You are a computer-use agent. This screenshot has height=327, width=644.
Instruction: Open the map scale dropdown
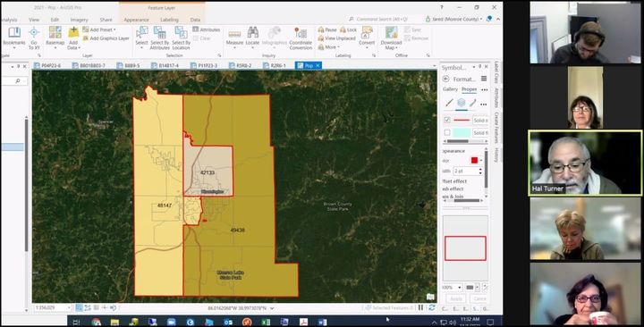pos(69,307)
